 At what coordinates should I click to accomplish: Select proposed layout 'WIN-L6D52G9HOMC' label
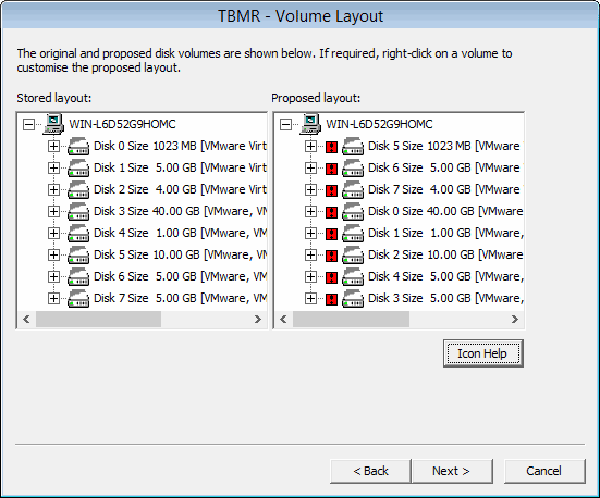(380, 124)
